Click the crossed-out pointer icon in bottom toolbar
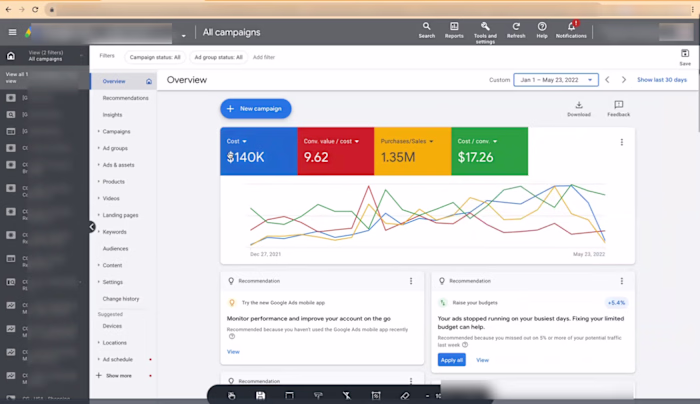This screenshot has height=404, width=700. [x=347, y=395]
